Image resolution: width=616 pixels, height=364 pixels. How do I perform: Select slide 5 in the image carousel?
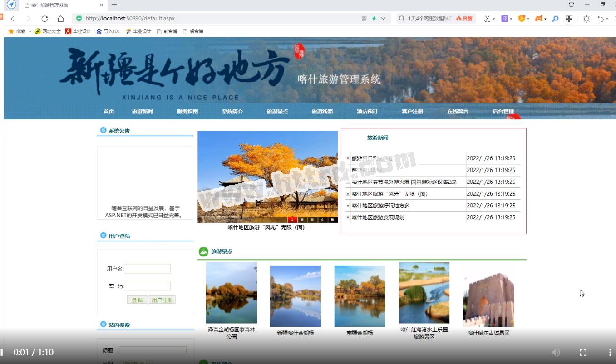tap(333, 220)
